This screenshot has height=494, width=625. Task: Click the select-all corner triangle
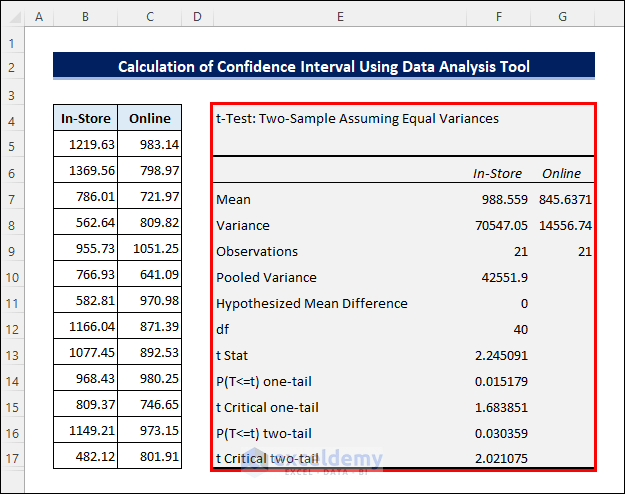pyautogui.click(x=12, y=17)
